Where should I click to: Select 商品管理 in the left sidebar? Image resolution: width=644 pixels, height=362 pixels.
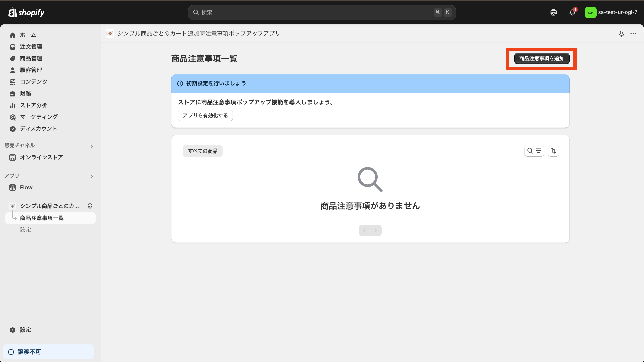[31, 58]
